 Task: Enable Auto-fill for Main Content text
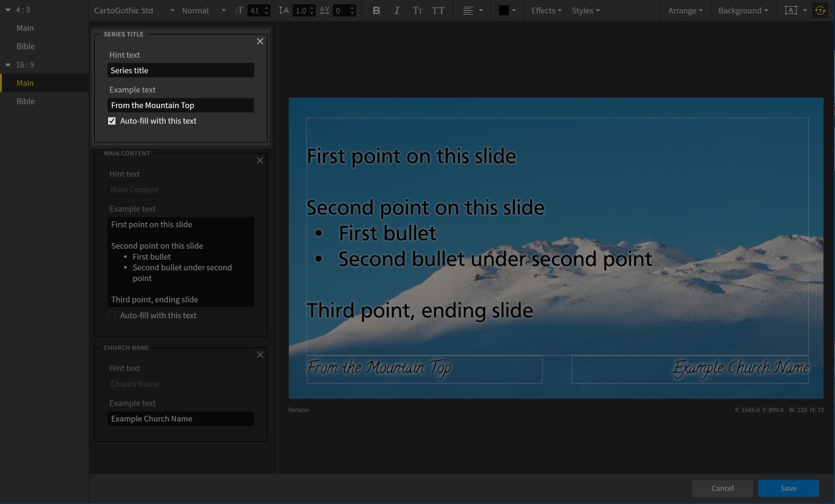point(112,315)
